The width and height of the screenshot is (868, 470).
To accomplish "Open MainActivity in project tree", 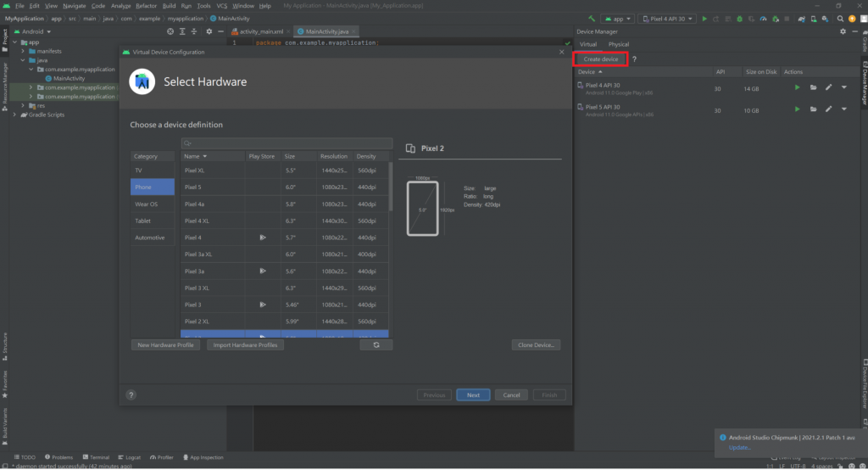I will click(x=64, y=78).
